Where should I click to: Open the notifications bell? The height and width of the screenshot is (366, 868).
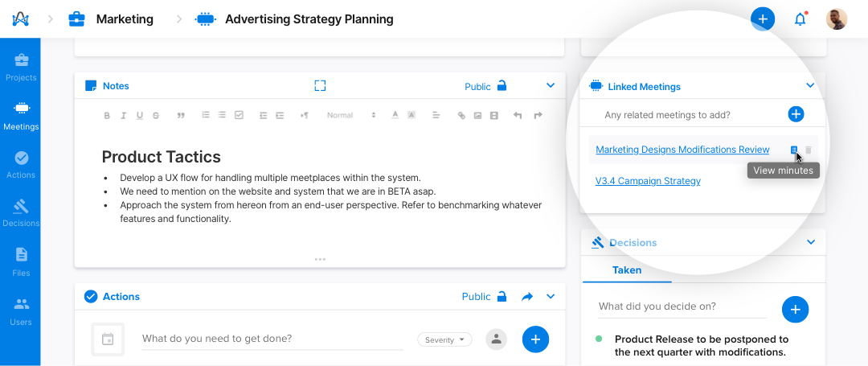[x=800, y=19]
